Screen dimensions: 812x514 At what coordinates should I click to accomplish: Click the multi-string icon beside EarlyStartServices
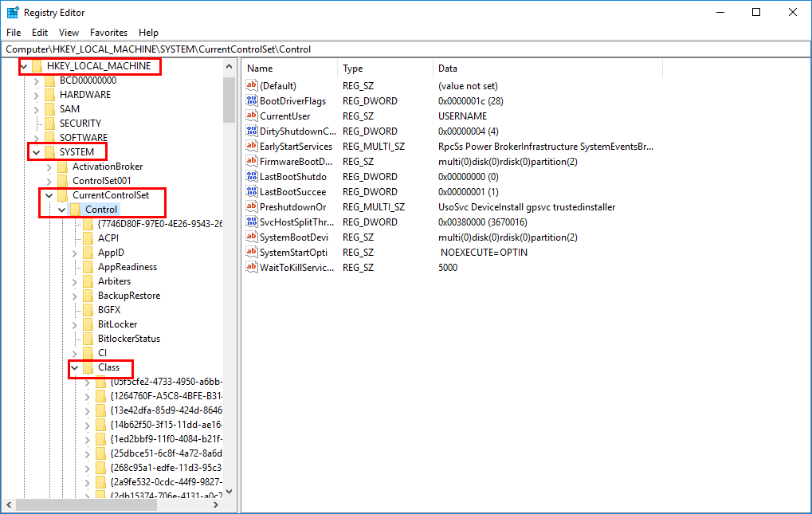[x=251, y=146]
